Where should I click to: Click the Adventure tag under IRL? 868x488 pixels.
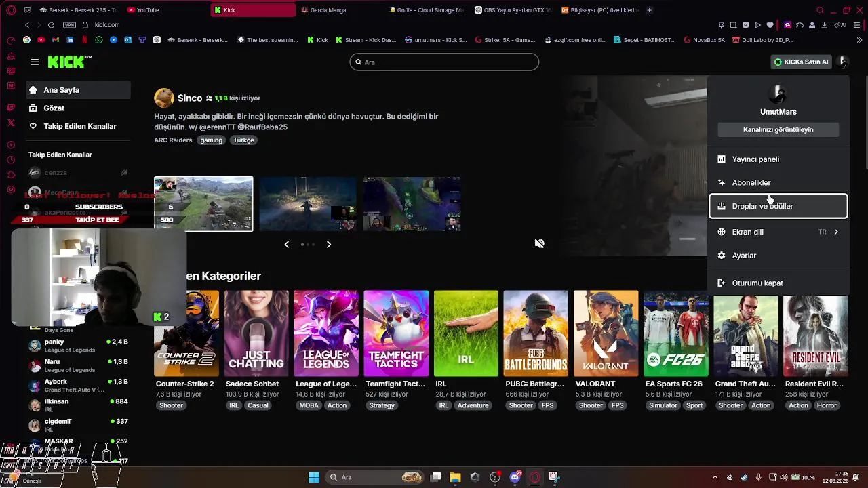tap(473, 405)
